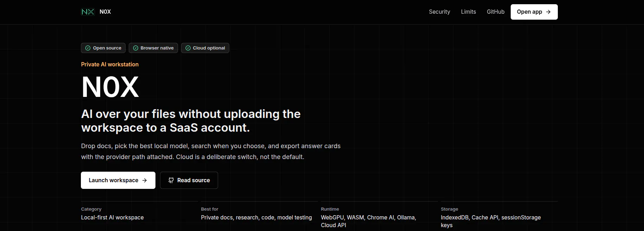
Task: Click the Open app button
Action: point(534,12)
